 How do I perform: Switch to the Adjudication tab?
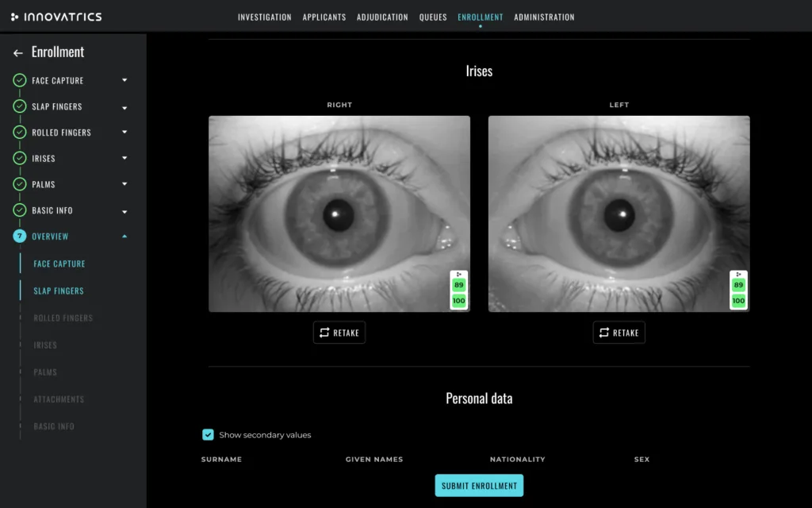point(382,17)
